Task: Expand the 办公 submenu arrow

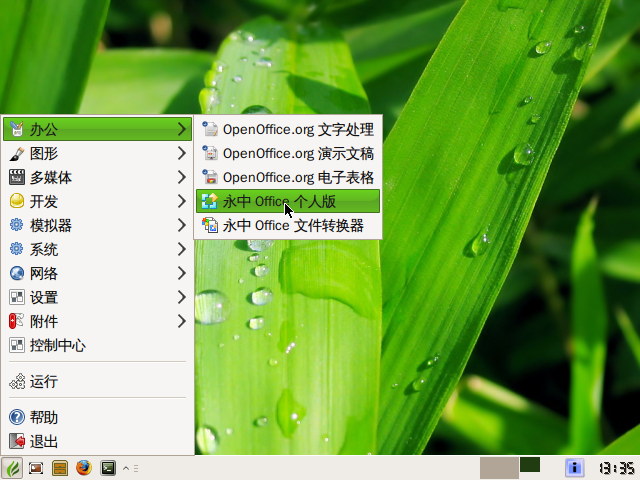Action: (182, 129)
